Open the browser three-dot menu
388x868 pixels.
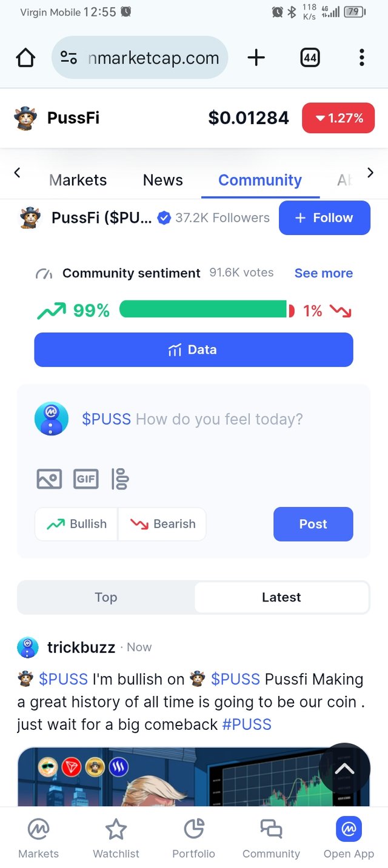pyautogui.click(x=361, y=58)
